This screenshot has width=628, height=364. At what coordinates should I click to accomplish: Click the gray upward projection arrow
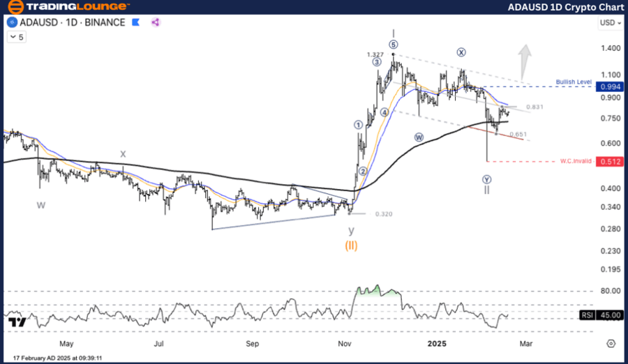click(x=524, y=62)
